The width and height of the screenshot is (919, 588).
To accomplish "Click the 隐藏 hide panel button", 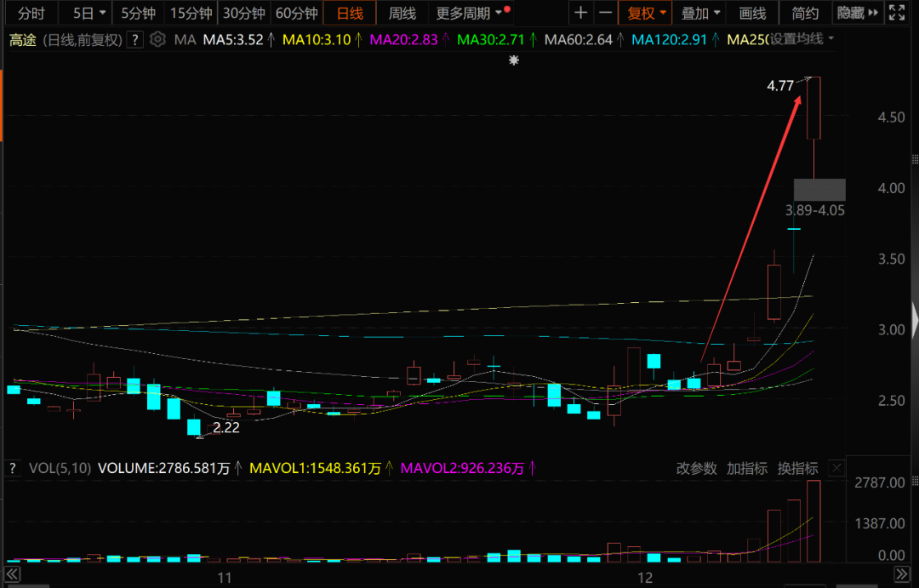I will click(858, 13).
